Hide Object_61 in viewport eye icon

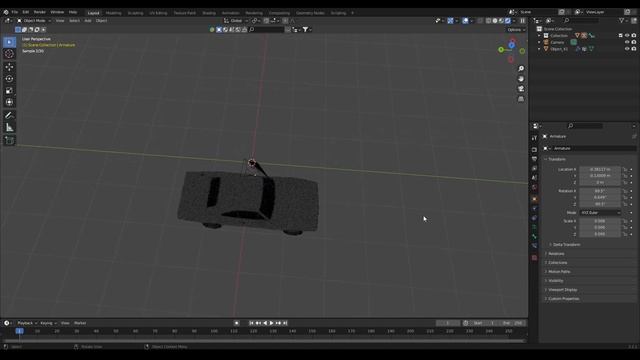(x=627, y=49)
